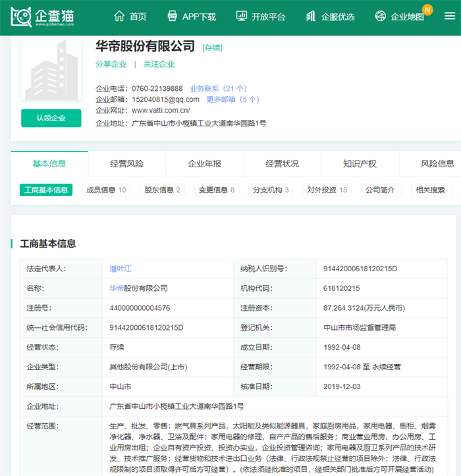This screenshot has width=461, height=476.
Task: Open 企服优选 menu item
Action: (338, 16)
